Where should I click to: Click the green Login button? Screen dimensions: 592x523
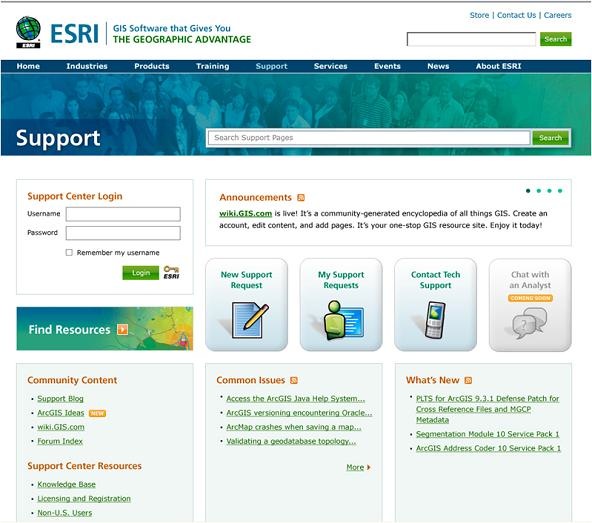141,273
